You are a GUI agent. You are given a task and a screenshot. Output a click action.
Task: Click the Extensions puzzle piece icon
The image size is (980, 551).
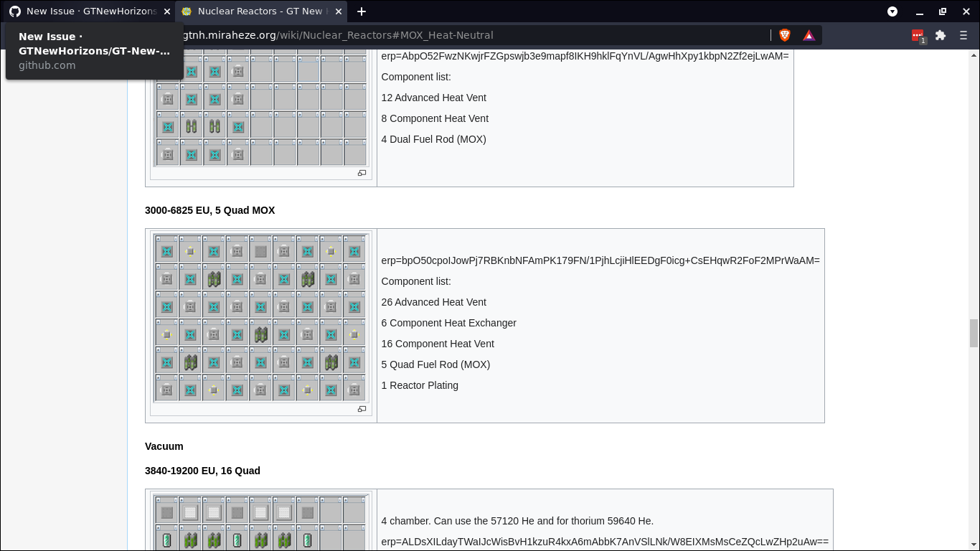click(940, 34)
